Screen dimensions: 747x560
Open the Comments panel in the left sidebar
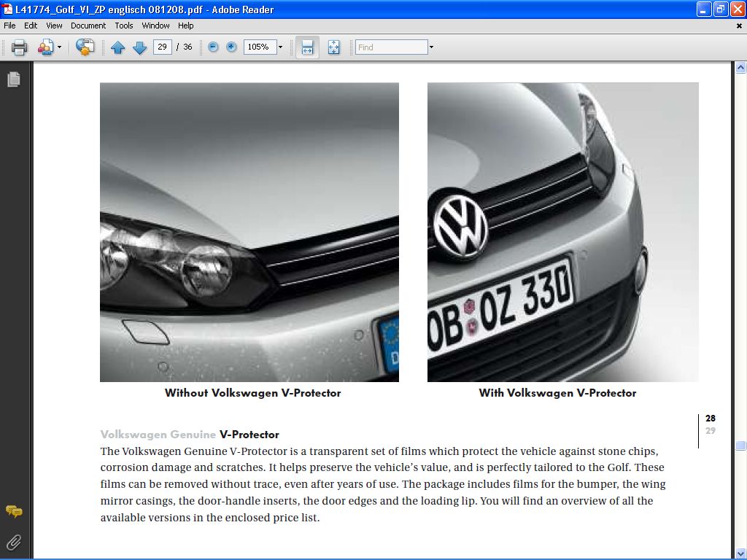[13, 511]
